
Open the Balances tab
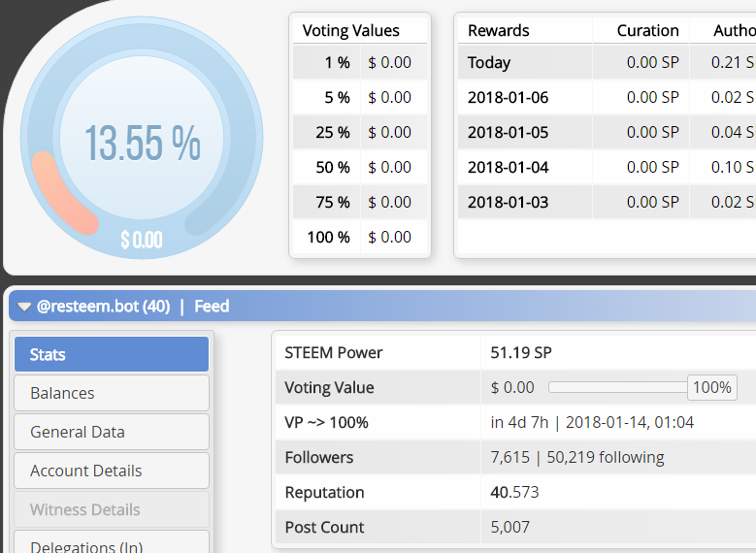[x=112, y=393]
